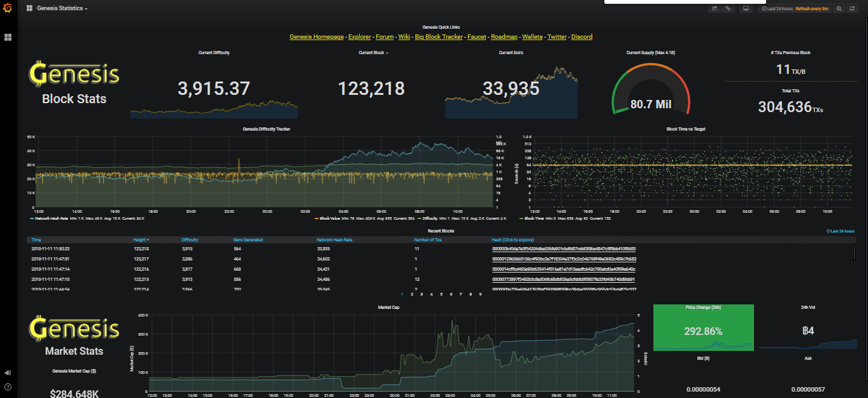The image size is (868, 398).
Task: Click the Refresh every 5m label
Action: click(x=812, y=8)
